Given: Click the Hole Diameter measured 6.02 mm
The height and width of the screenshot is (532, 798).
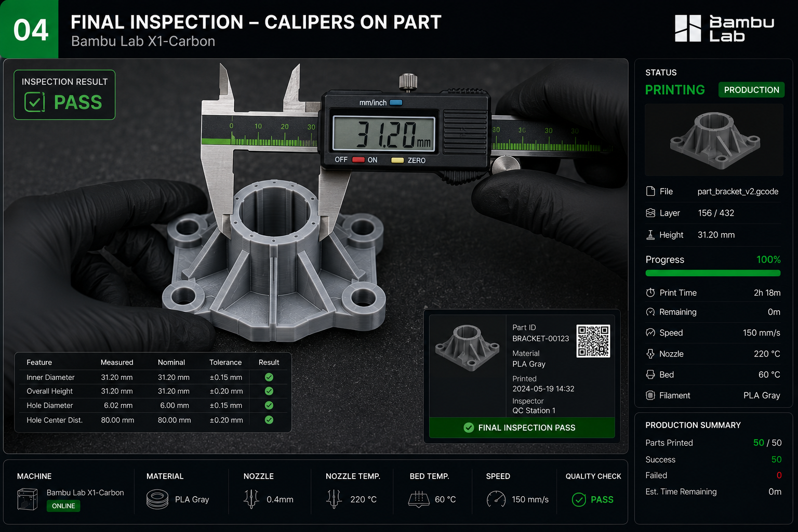Looking at the screenshot, I should click(x=118, y=405).
